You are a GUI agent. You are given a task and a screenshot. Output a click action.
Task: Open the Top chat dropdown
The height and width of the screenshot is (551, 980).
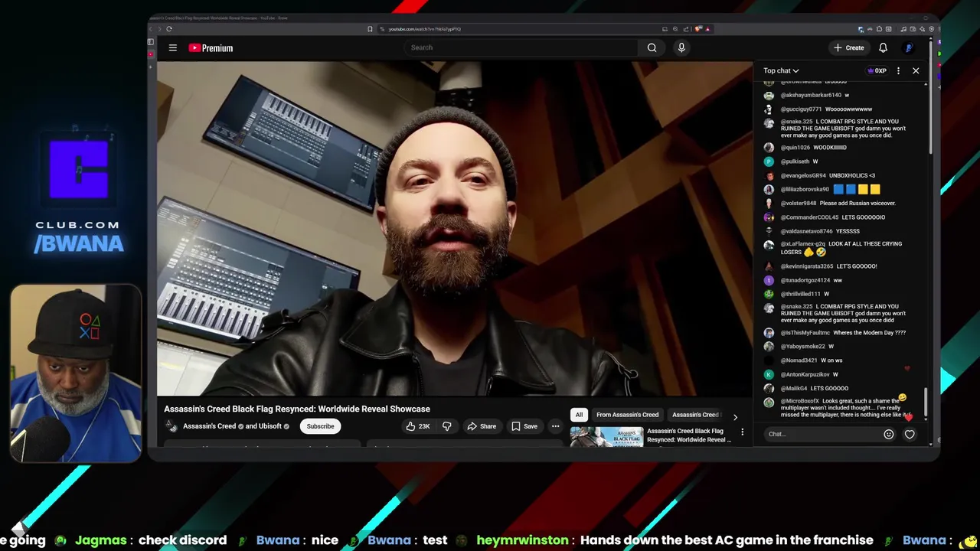(781, 70)
